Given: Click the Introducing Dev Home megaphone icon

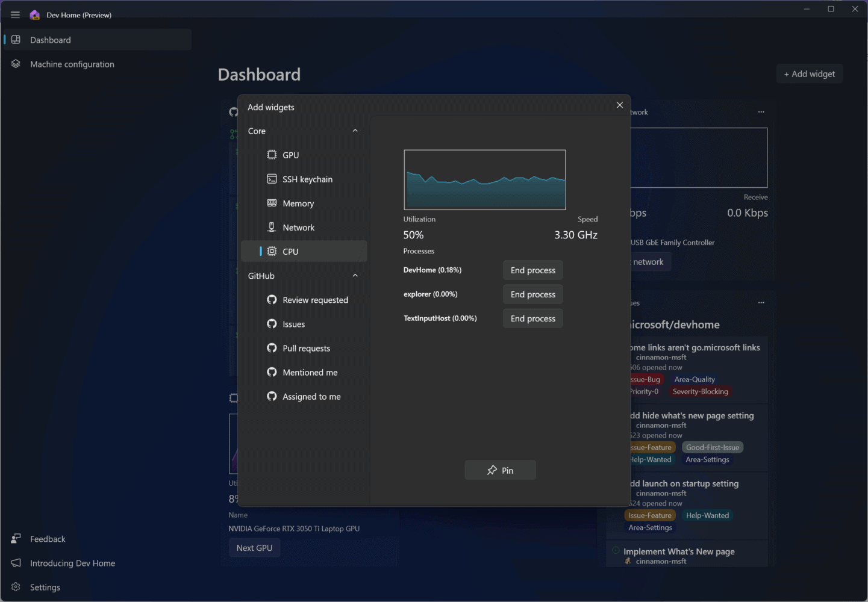Looking at the screenshot, I should tap(16, 563).
